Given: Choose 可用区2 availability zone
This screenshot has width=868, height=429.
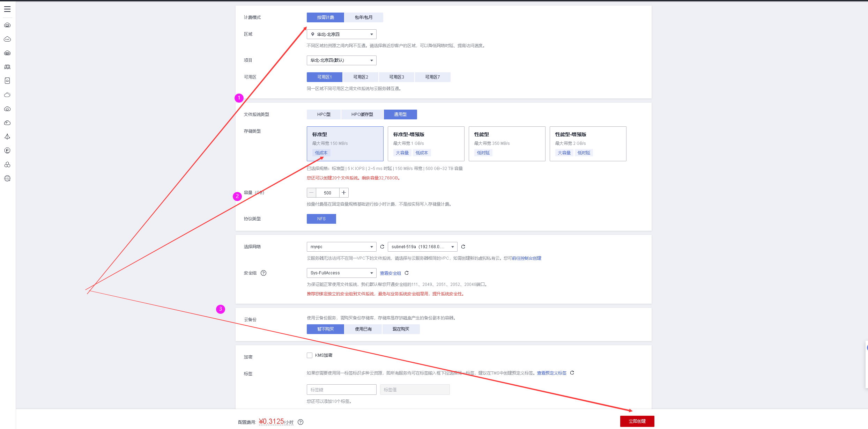Looking at the screenshot, I should [361, 77].
